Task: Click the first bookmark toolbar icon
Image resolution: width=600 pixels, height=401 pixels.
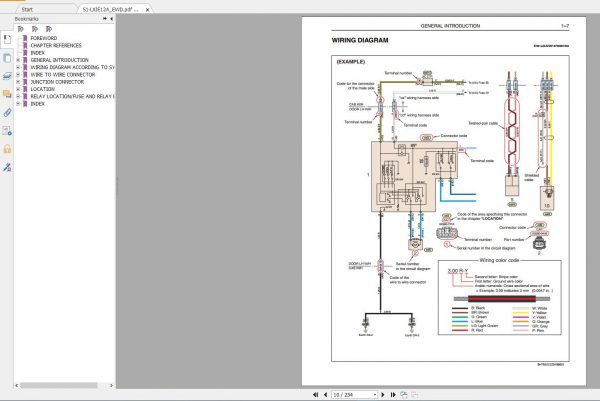Action: click(x=21, y=29)
